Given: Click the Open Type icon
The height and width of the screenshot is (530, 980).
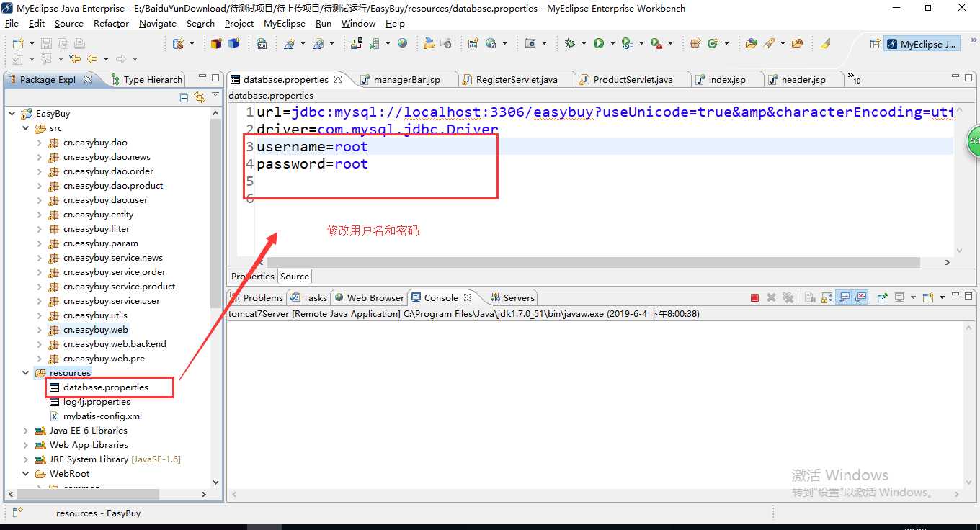Looking at the screenshot, I should click(x=751, y=43).
